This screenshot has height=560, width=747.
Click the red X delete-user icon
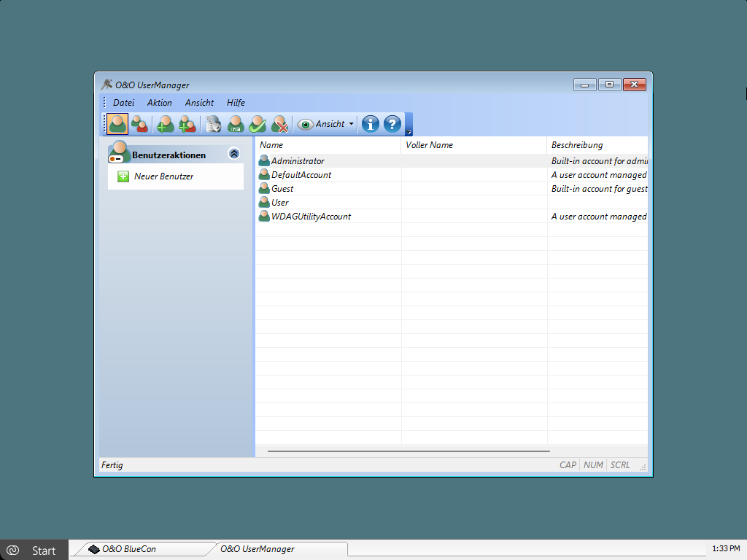[x=279, y=124]
